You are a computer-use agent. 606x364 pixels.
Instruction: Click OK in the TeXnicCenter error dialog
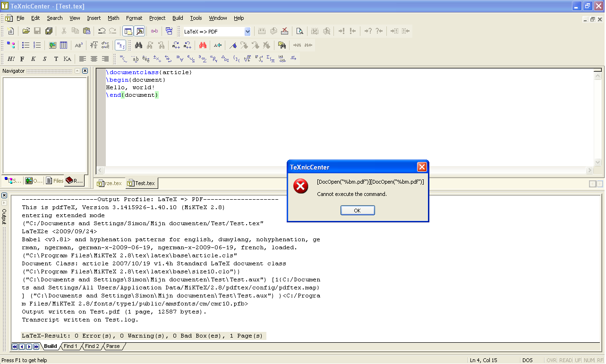tap(358, 211)
